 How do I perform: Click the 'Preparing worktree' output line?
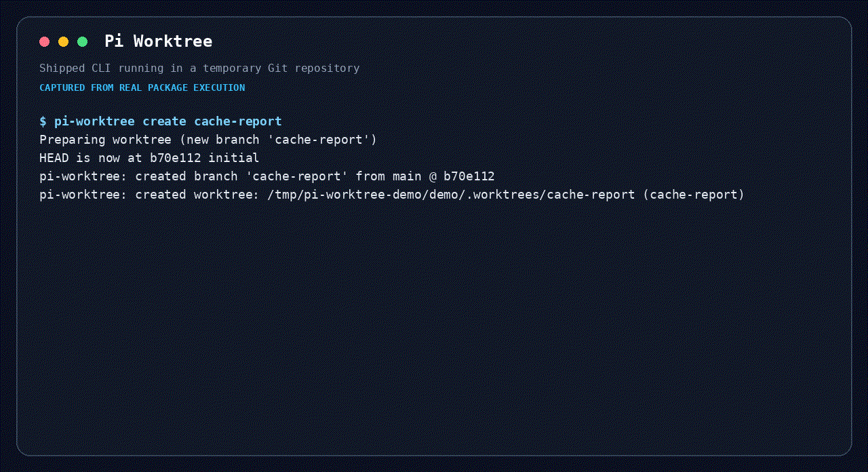coord(208,140)
